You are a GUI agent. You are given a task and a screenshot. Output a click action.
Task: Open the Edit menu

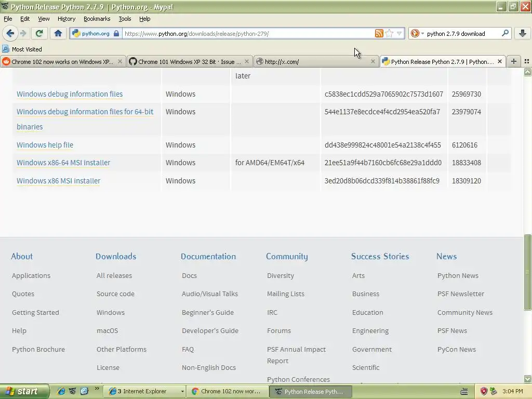point(25,19)
